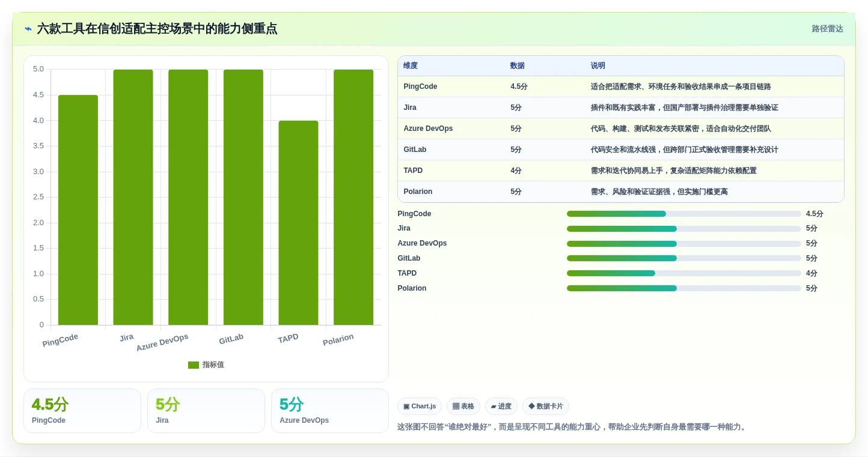Click the Azure DevOps bar in chart

[188, 198]
